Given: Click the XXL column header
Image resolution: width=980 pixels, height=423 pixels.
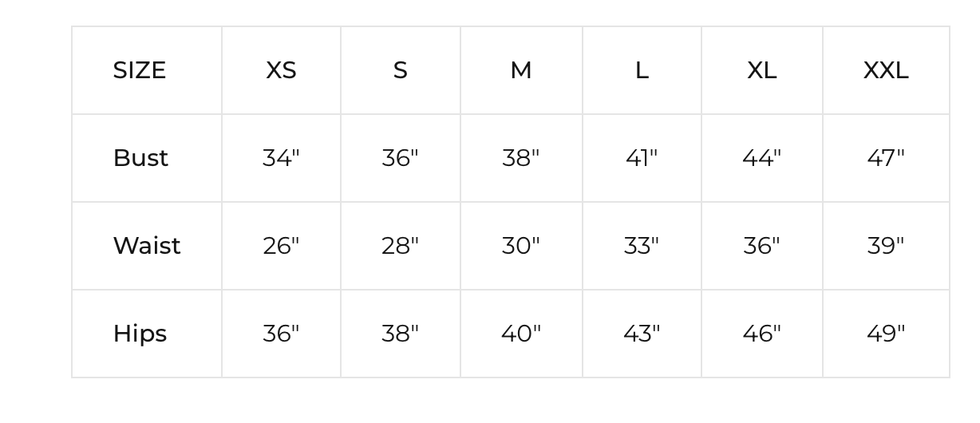Looking at the screenshot, I should click(886, 70).
